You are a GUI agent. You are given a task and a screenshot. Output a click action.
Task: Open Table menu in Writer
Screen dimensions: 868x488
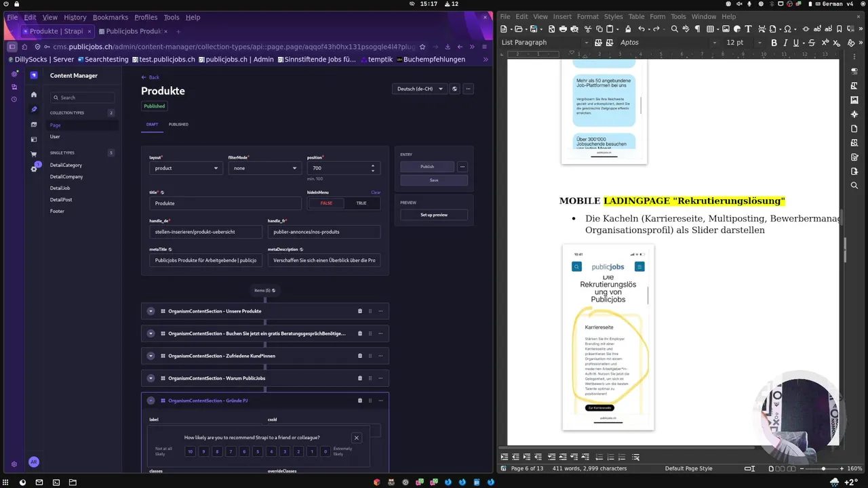(636, 16)
